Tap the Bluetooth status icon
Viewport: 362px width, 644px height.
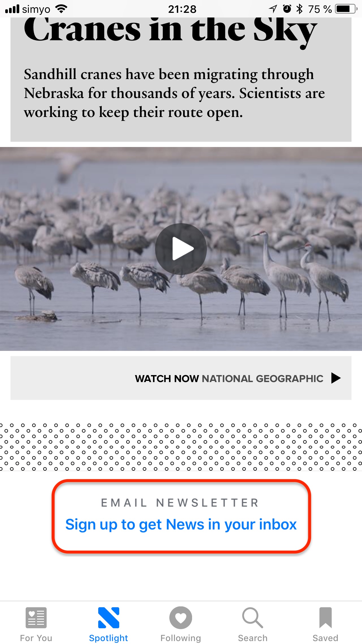coord(299,9)
